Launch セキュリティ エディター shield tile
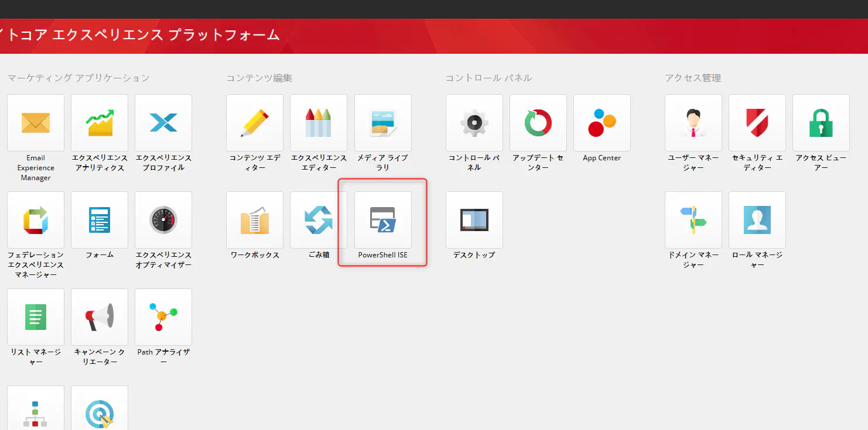This screenshot has height=430, width=868. pyautogui.click(x=757, y=123)
